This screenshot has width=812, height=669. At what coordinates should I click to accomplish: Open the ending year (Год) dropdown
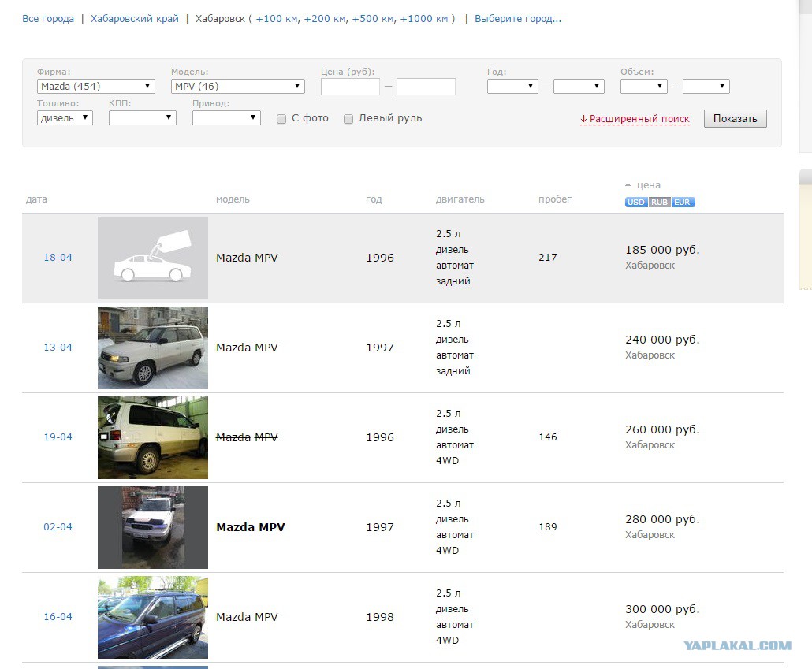point(579,86)
